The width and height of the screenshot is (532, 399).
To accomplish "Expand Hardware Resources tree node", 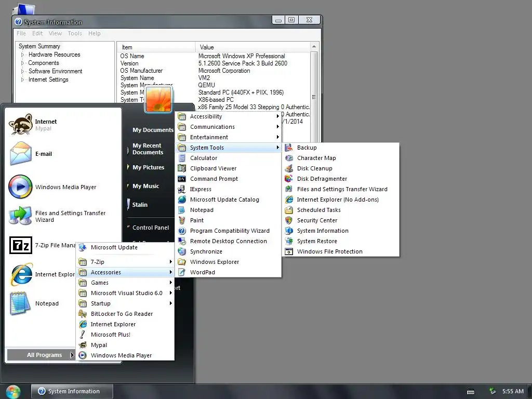I will tap(22, 55).
